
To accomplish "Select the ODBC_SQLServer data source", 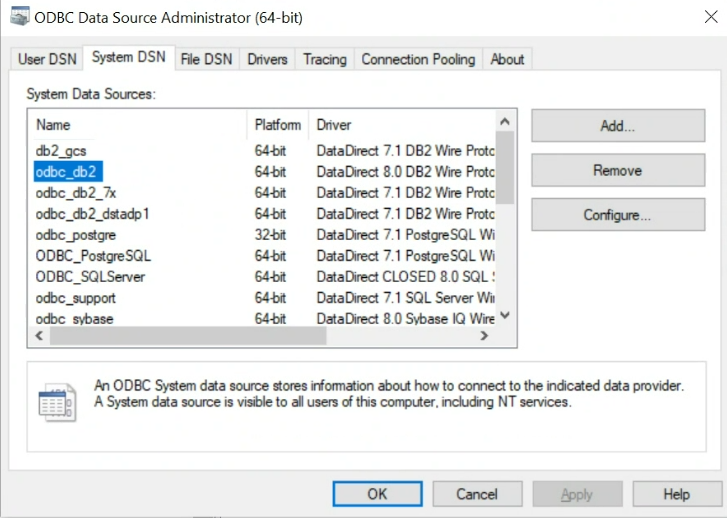I will [x=90, y=277].
